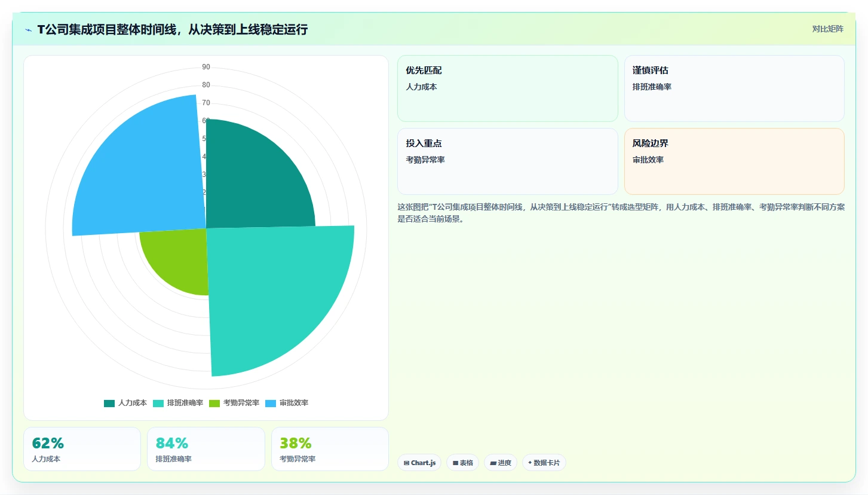Open the 对比矩阵 label in header
The image size is (868, 495).
[827, 29]
